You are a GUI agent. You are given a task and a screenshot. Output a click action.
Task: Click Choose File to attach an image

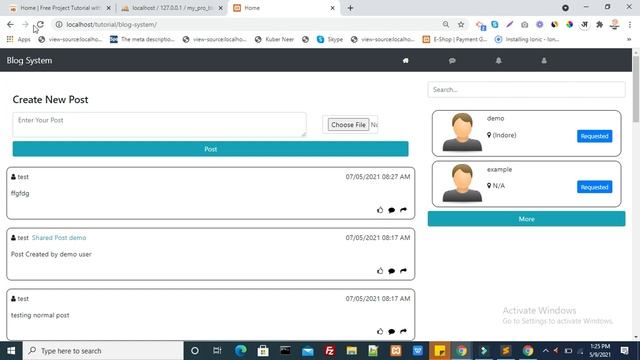pos(348,124)
